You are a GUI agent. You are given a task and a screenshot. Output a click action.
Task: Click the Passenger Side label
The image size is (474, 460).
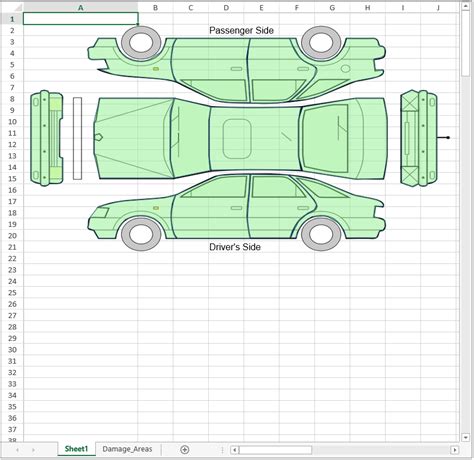pyautogui.click(x=241, y=30)
